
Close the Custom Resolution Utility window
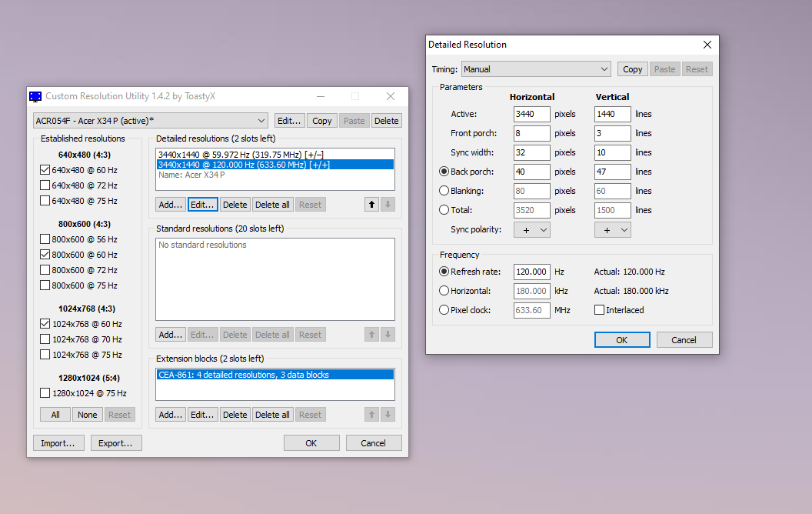tap(391, 97)
